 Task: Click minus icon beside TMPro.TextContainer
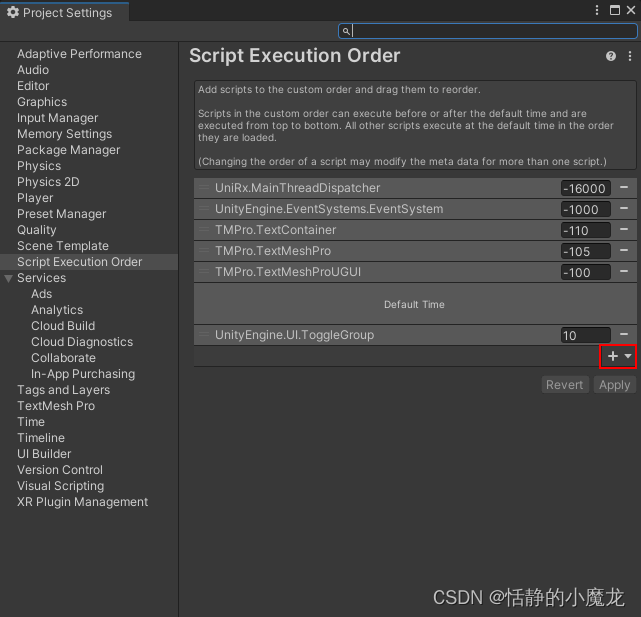[x=624, y=230]
